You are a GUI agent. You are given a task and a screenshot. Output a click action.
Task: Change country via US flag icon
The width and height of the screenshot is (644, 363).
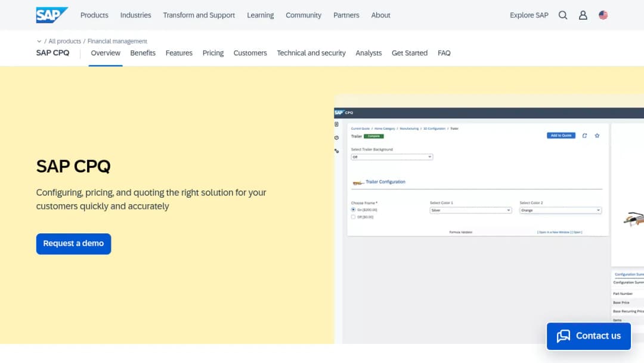click(603, 15)
